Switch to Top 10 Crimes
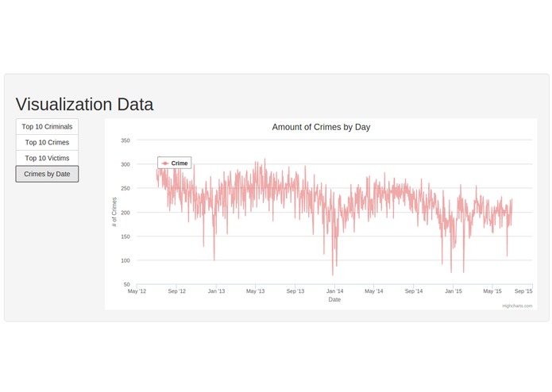 [47, 142]
